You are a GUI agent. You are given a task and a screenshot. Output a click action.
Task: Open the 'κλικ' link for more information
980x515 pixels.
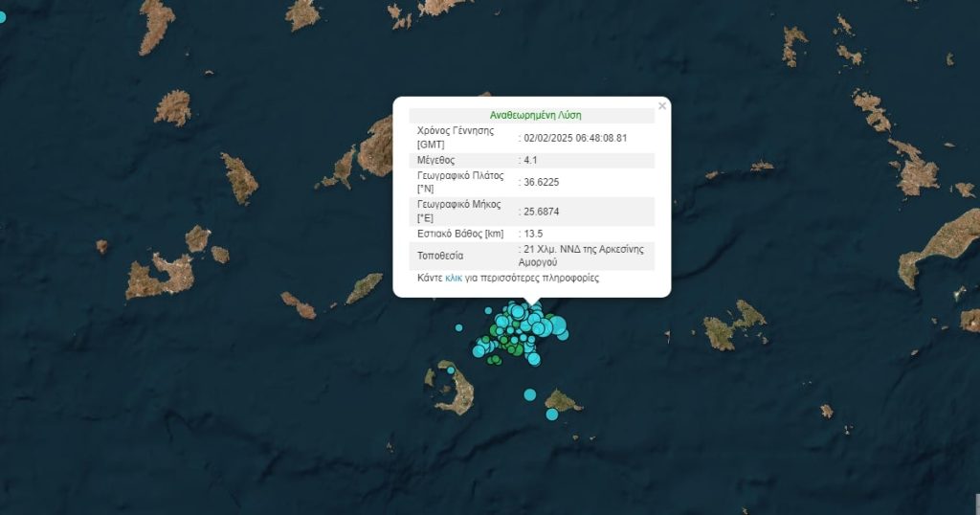454,279
